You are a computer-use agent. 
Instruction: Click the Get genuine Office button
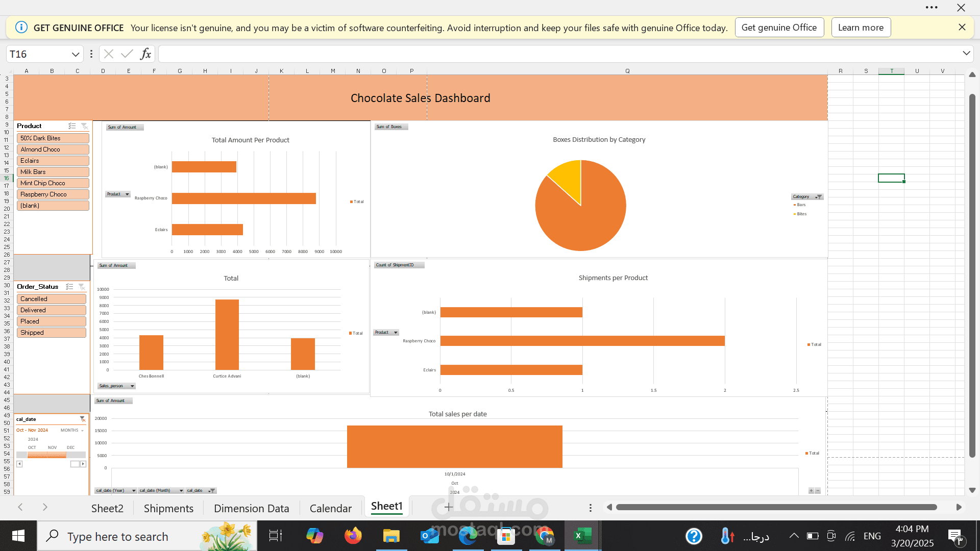pos(779,28)
